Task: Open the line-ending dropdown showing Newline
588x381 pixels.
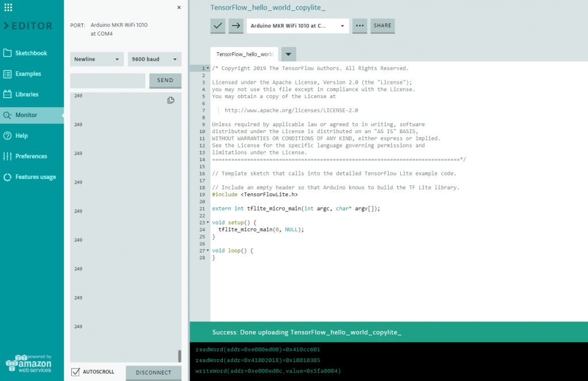Action: pos(96,59)
